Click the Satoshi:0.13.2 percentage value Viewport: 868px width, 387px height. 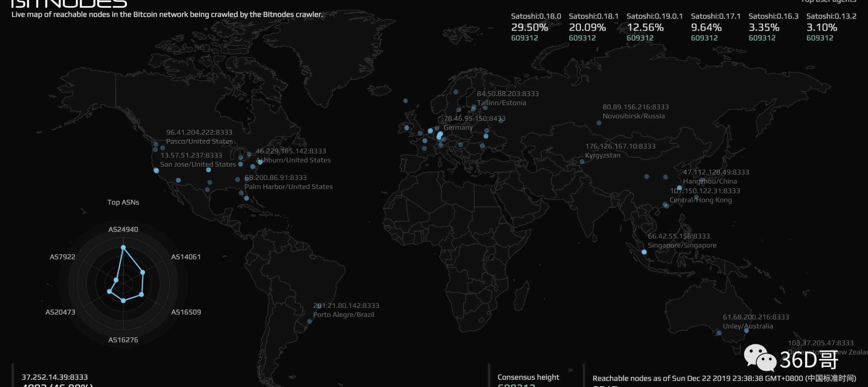(821, 27)
